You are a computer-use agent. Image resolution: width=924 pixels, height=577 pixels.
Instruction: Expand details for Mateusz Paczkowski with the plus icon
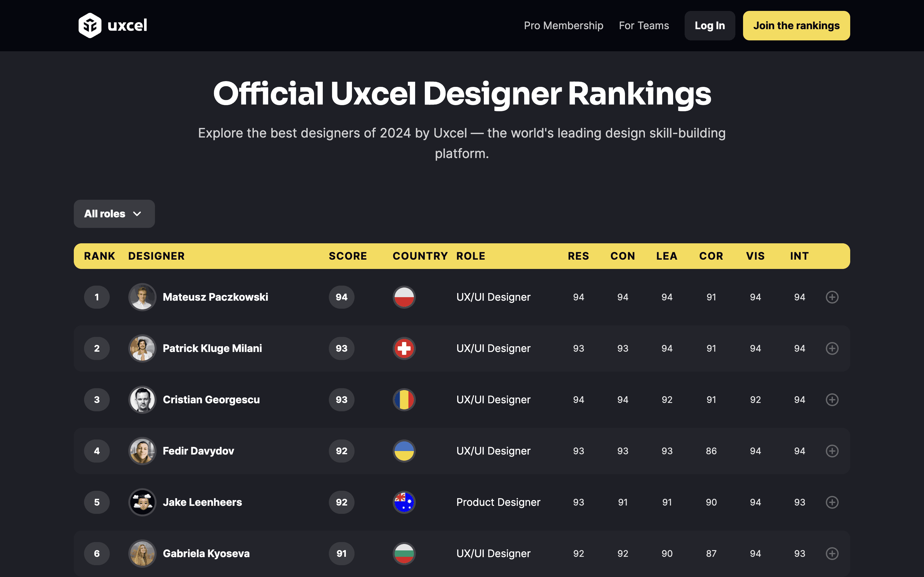[x=832, y=297]
